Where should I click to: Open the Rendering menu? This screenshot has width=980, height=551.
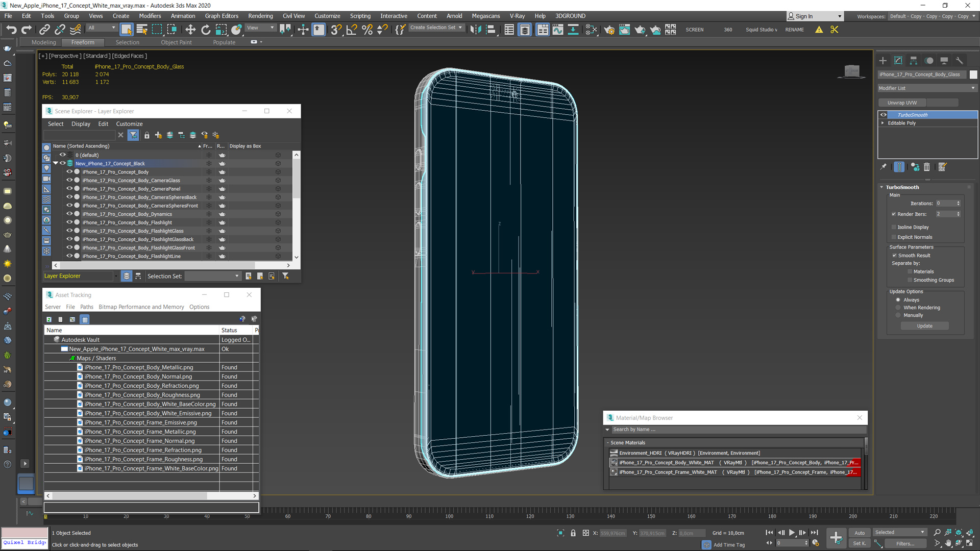click(260, 16)
